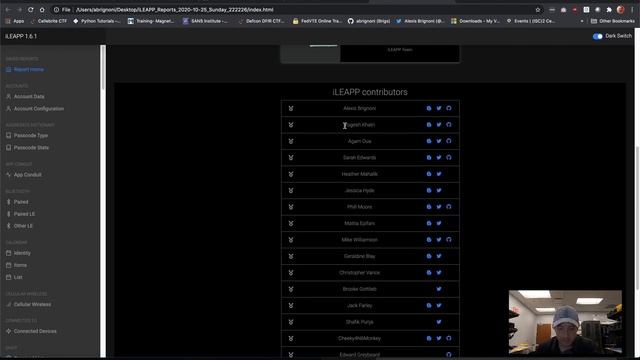Open Sarah Edwards' Twitter icon

tap(439, 158)
